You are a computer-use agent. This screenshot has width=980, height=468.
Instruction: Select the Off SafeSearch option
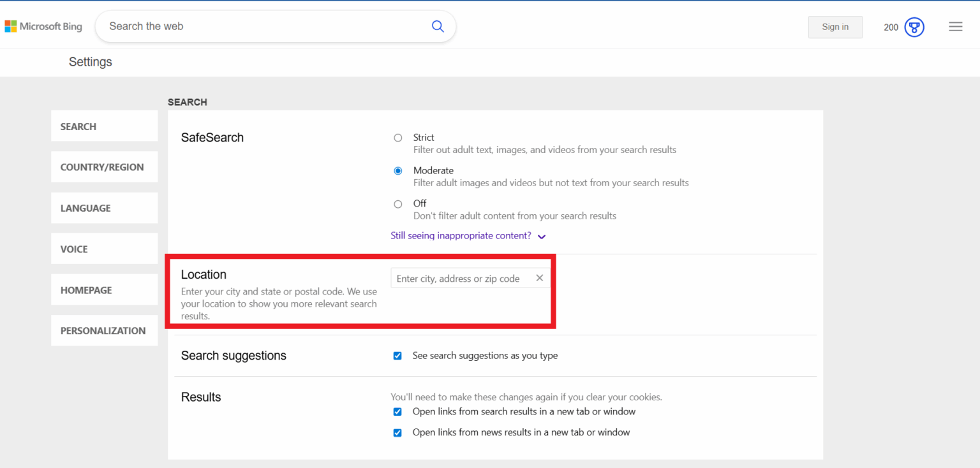click(397, 203)
